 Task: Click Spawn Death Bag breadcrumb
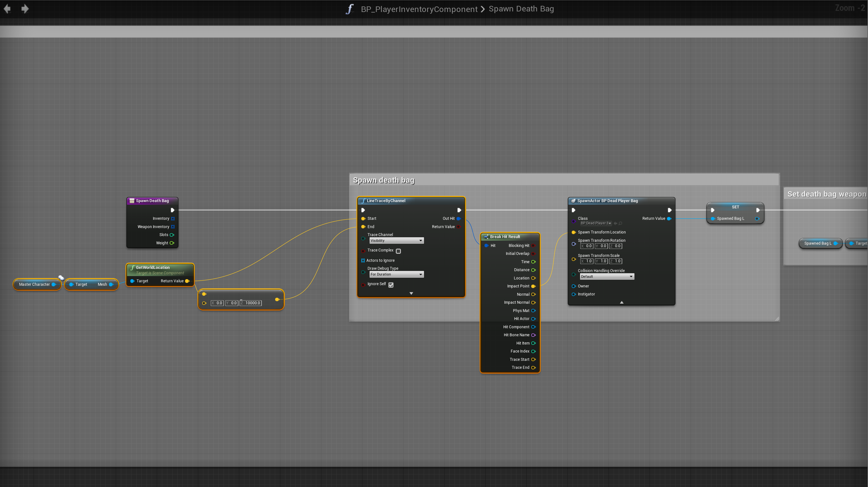tap(521, 9)
